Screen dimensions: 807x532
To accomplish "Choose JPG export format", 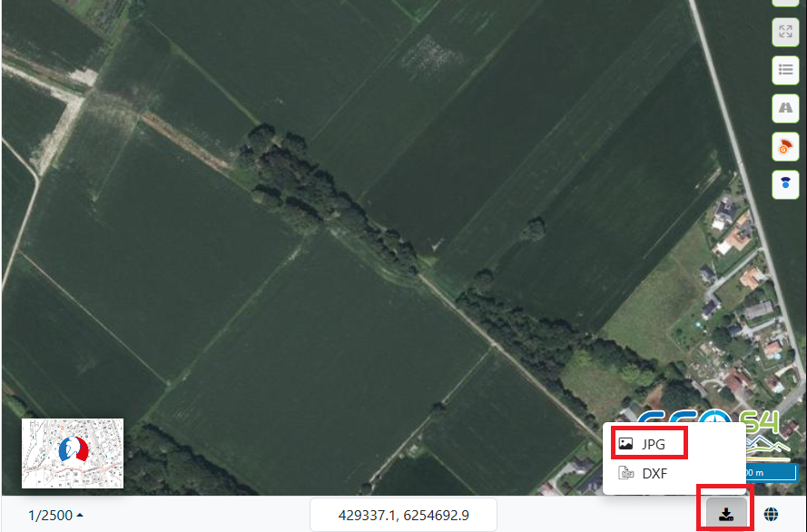I will point(650,444).
